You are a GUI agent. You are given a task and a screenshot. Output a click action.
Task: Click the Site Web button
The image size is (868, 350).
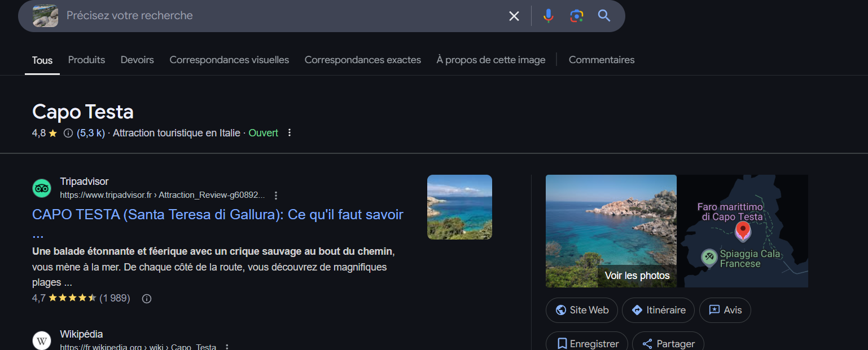click(x=581, y=310)
